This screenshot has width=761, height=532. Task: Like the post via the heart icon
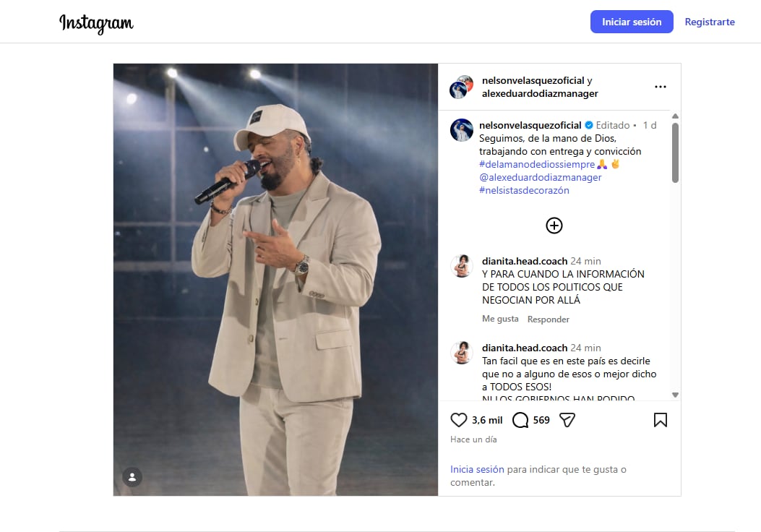click(x=458, y=419)
